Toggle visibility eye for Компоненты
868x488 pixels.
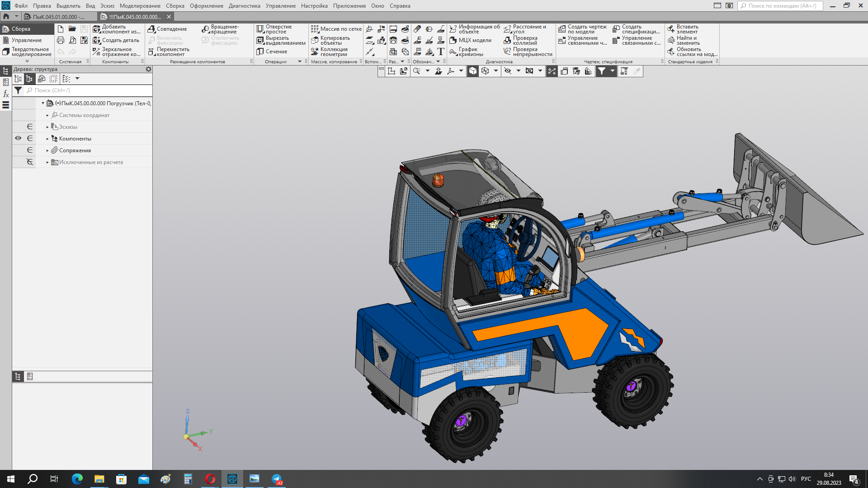[18, 138]
